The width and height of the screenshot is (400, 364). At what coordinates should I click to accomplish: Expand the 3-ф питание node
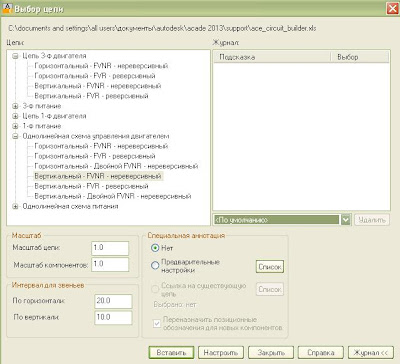[x=15, y=106]
